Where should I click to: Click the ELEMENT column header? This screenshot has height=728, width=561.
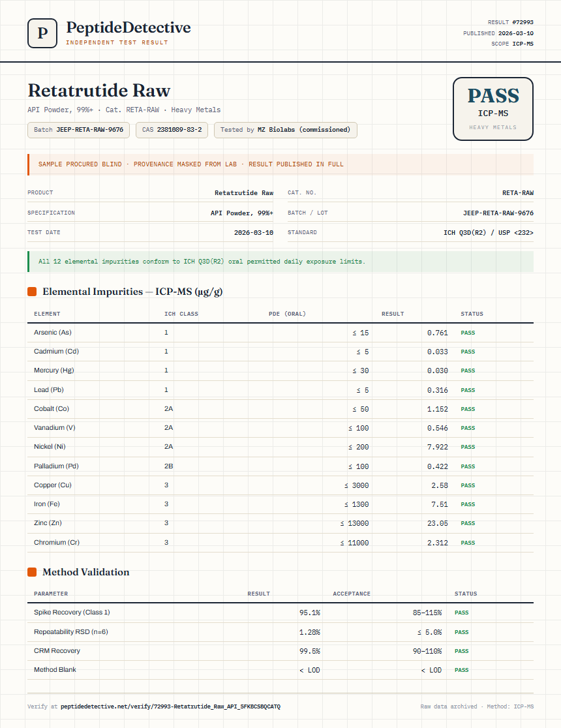(x=47, y=314)
